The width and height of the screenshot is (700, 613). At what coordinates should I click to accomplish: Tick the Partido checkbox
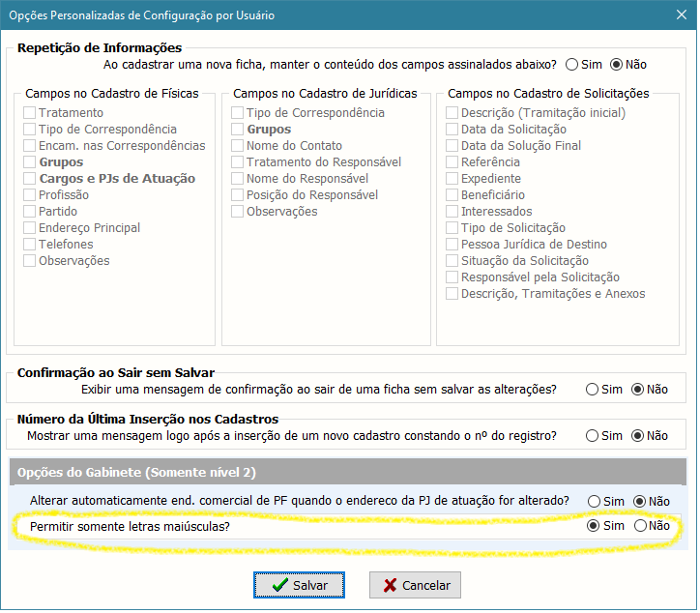pyautogui.click(x=30, y=212)
